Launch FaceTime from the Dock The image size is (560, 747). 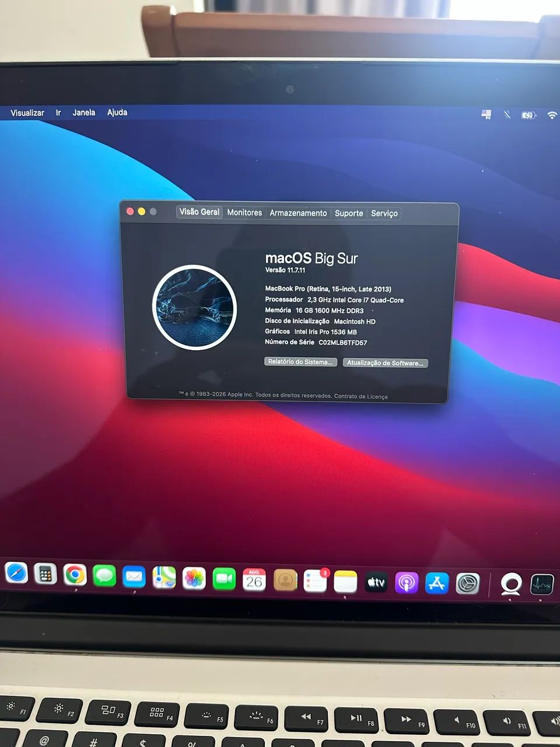(224, 579)
